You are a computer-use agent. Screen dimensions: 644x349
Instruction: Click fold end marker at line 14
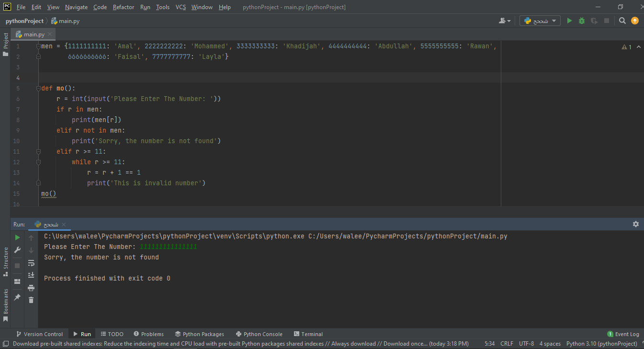pyautogui.click(x=38, y=183)
